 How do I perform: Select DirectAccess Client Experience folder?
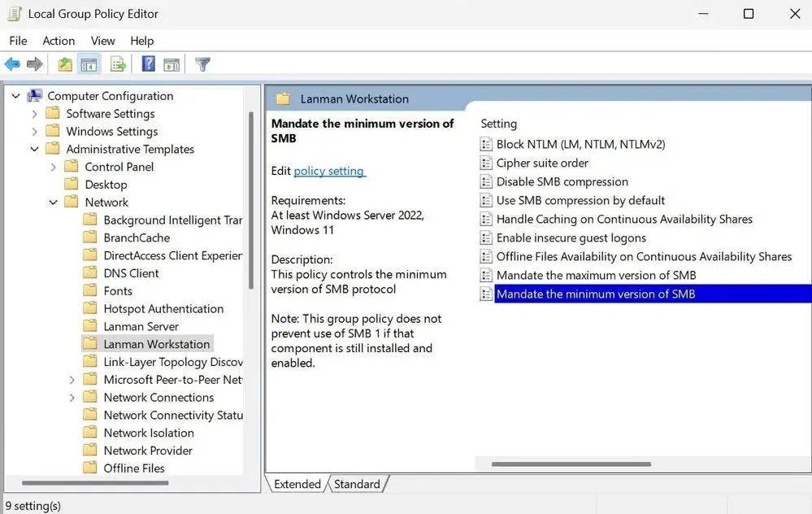[173, 255]
